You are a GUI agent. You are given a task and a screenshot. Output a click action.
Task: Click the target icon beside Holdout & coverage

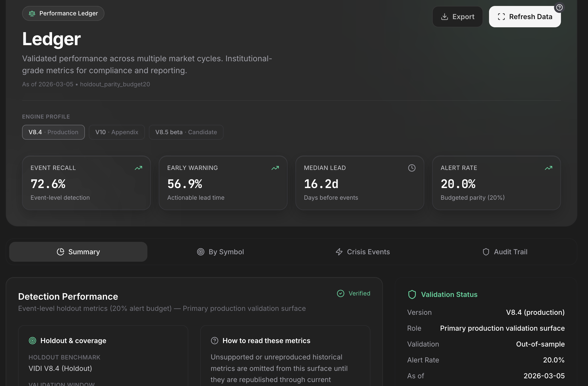pos(32,341)
